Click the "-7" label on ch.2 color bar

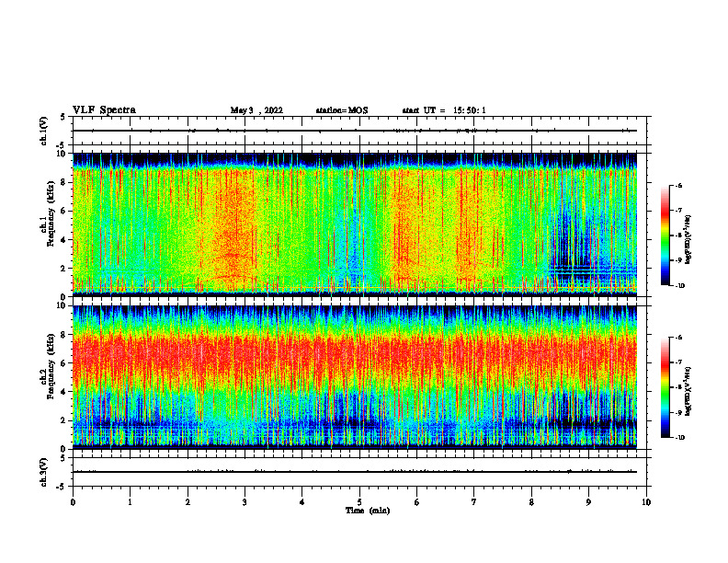(678, 362)
